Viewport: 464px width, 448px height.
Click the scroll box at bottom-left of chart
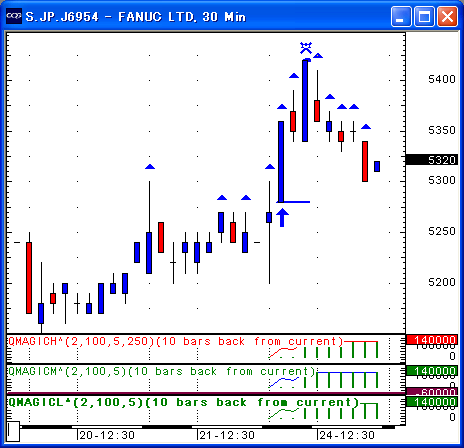[13, 431]
